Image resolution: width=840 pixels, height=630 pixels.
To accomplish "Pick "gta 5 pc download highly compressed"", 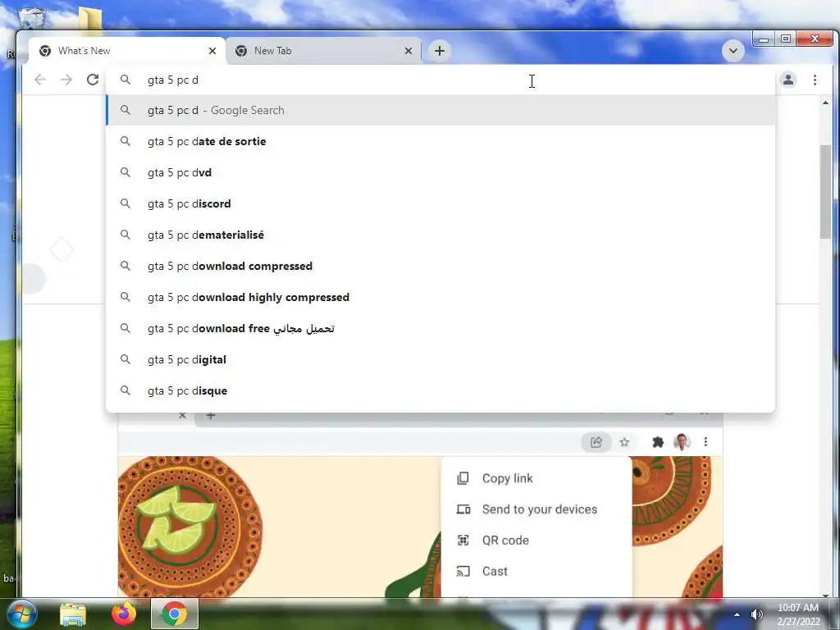I will click(441, 297).
